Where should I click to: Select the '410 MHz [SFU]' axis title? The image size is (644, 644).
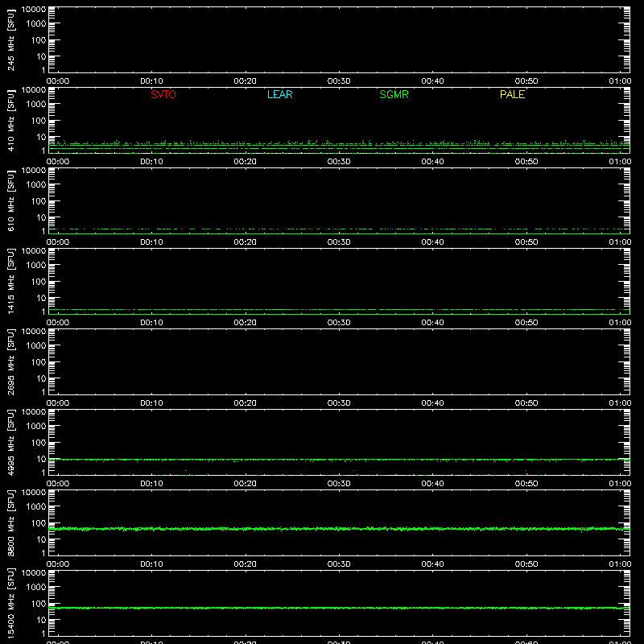pyautogui.click(x=10, y=121)
